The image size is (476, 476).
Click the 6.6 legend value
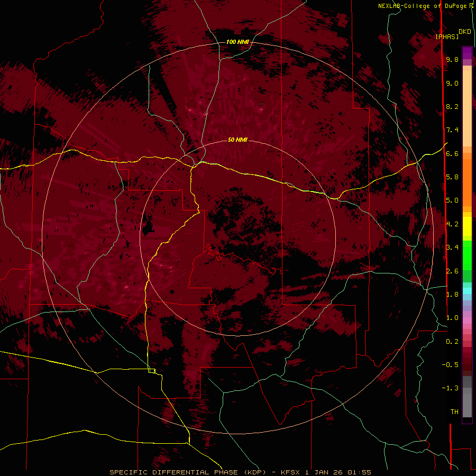point(452,153)
